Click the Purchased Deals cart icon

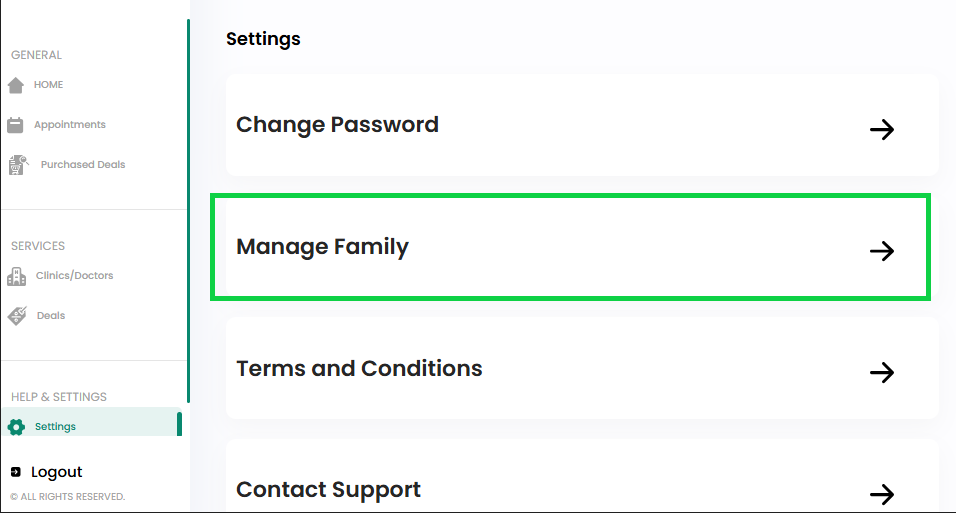click(x=18, y=165)
